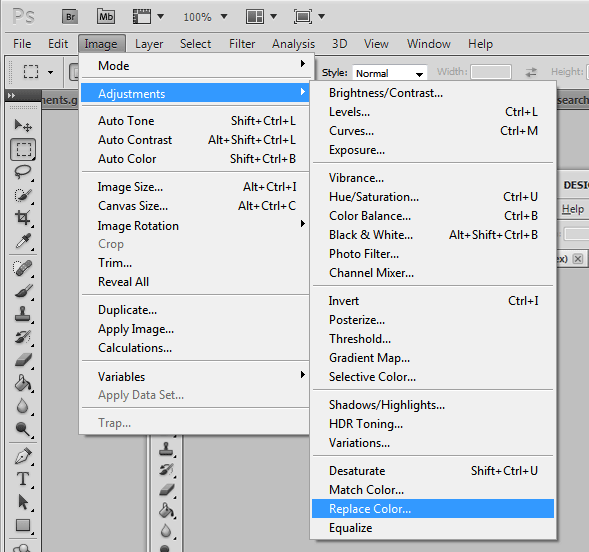Open the Layer menu
589x552 pixels.
pos(149,44)
